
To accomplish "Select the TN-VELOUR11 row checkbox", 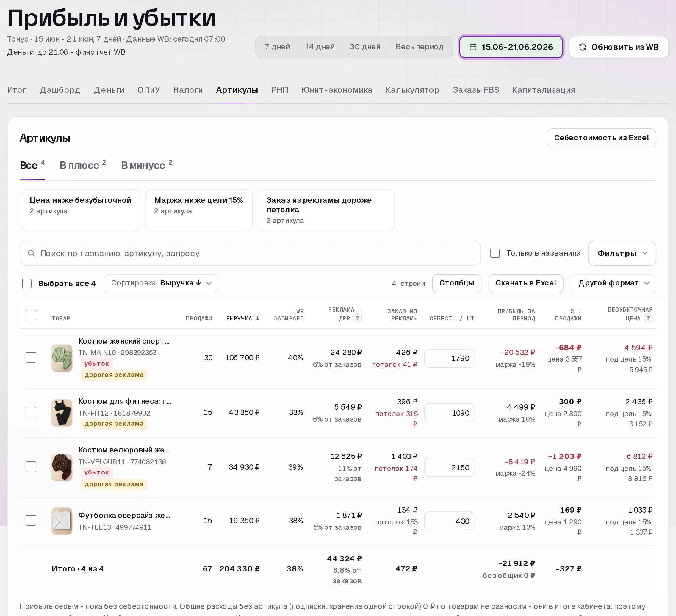I will pyautogui.click(x=31, y=466).
